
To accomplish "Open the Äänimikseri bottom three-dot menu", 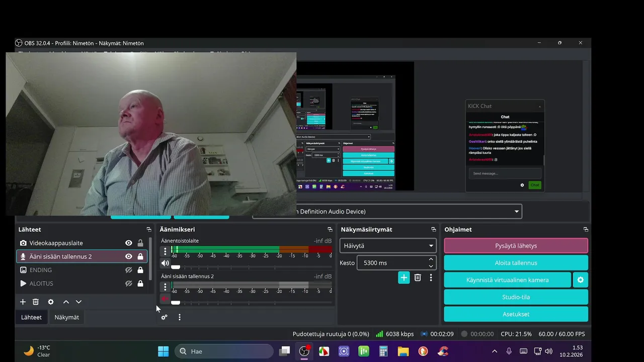I will pos(179,317).
